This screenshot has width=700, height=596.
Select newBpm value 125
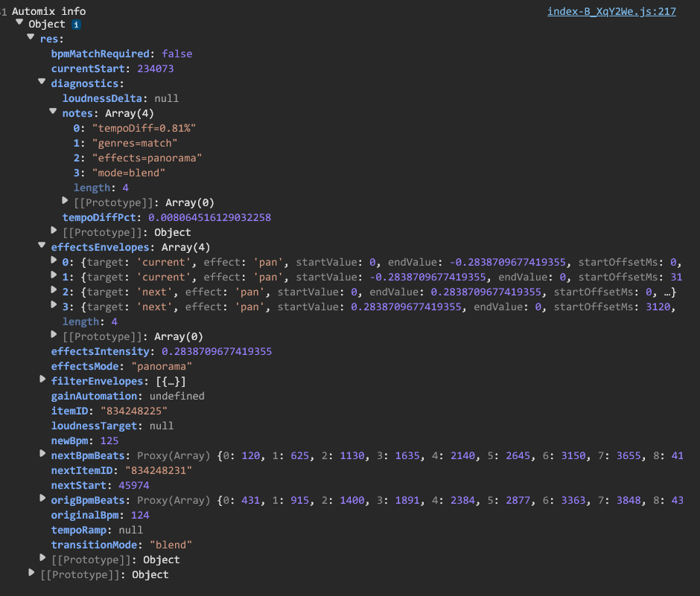(x=109, y=440)
